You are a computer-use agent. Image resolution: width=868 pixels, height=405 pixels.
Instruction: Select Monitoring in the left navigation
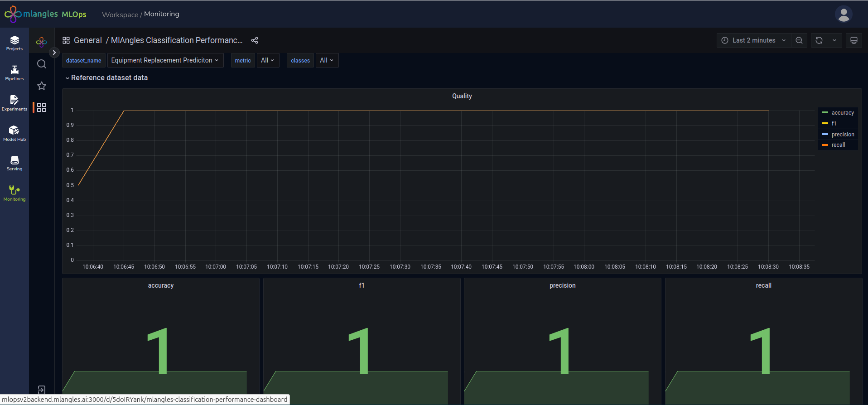[x=14, y=193]
